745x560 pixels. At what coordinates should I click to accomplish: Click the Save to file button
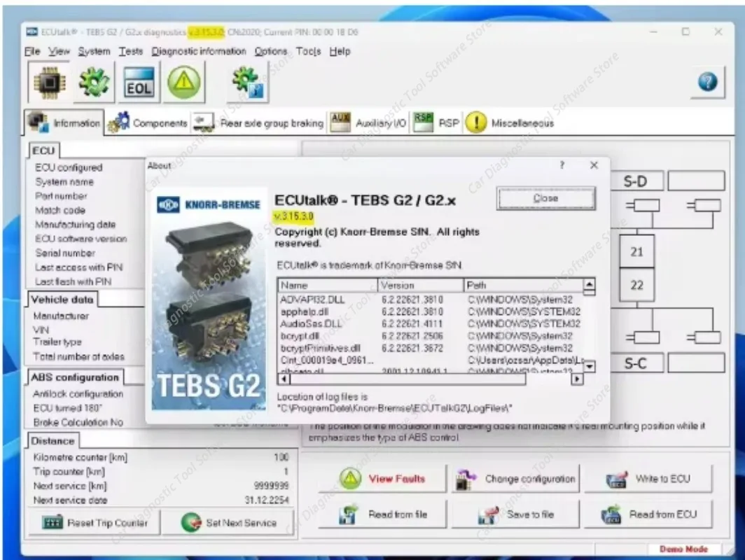pos(515,514)
